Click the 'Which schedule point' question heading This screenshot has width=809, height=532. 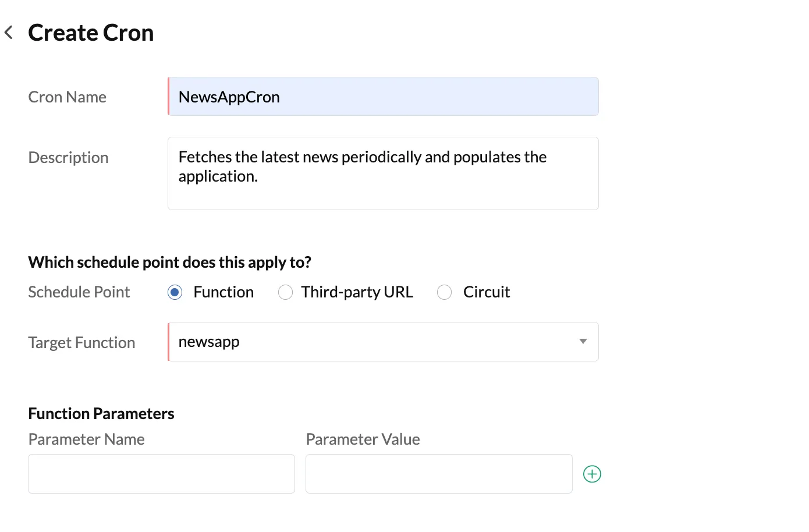pyautogui.click(x=169, y=263)
